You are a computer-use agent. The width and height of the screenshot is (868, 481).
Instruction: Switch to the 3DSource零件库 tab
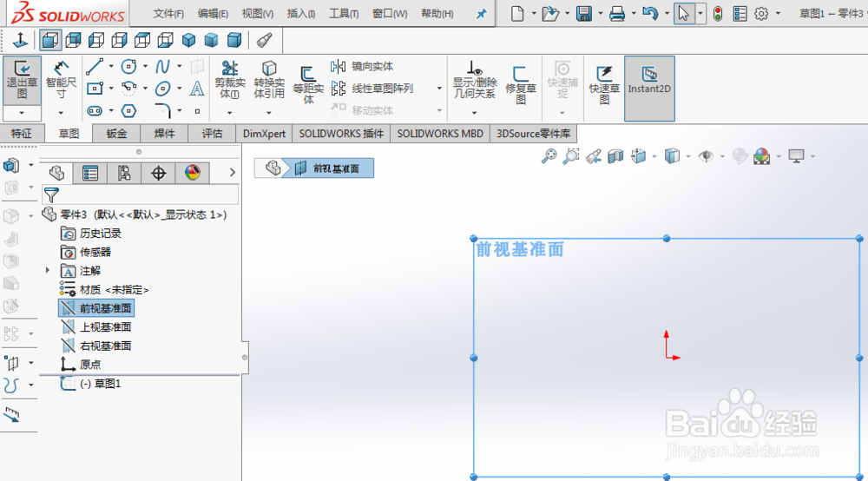533,134
